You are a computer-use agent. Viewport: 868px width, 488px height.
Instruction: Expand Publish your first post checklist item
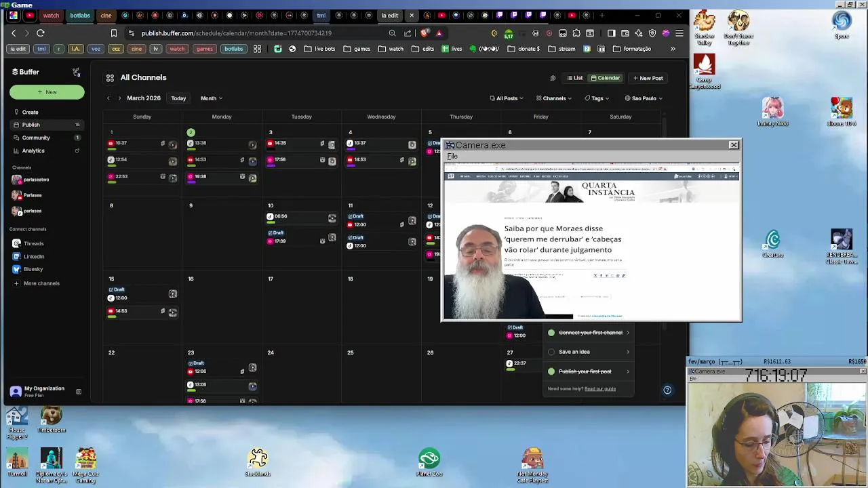[589, 371]
